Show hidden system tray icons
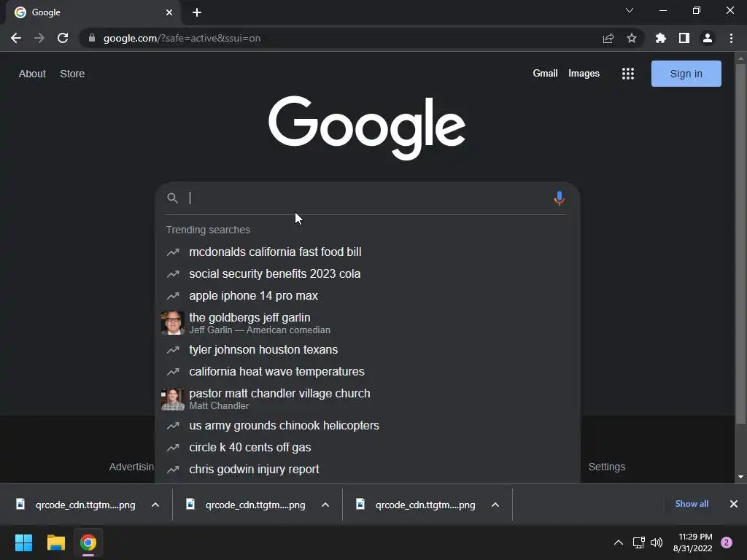This screenshot has height=560, width=747. tap(619, 542)
